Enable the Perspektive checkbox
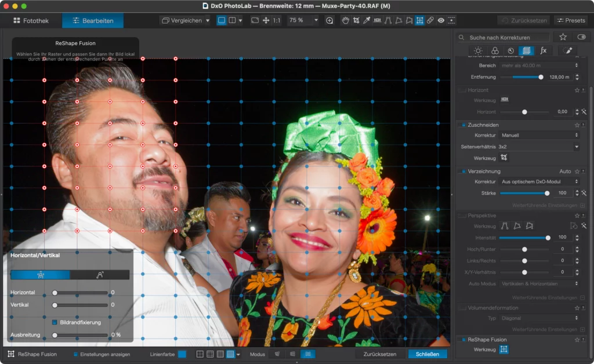This screenshot has width=594, height=364. coord(463,216)
